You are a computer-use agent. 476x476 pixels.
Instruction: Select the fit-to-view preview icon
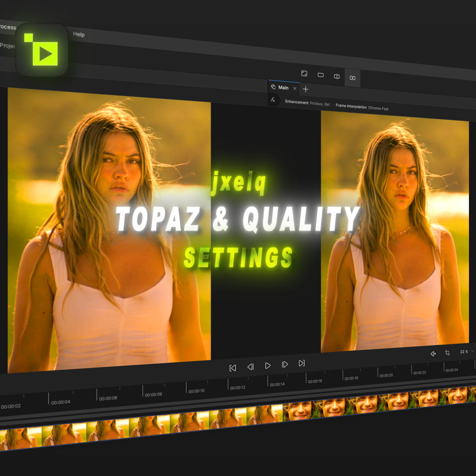304,74
